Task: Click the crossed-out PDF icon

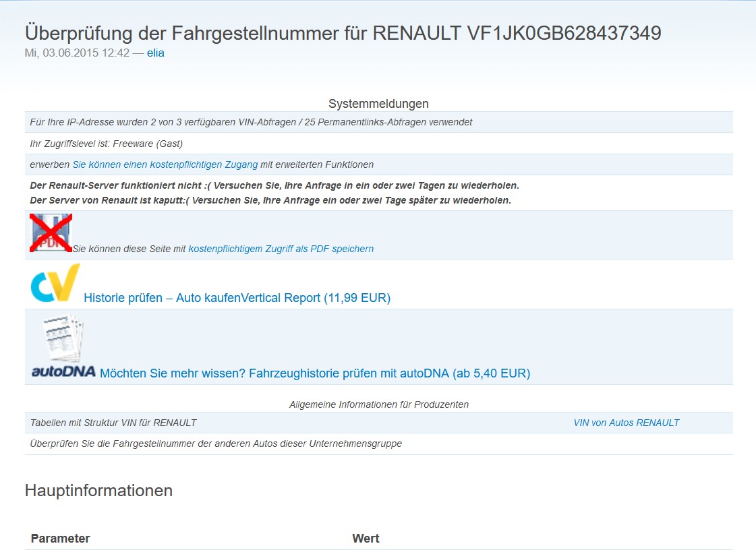Action: pos(51,233)
